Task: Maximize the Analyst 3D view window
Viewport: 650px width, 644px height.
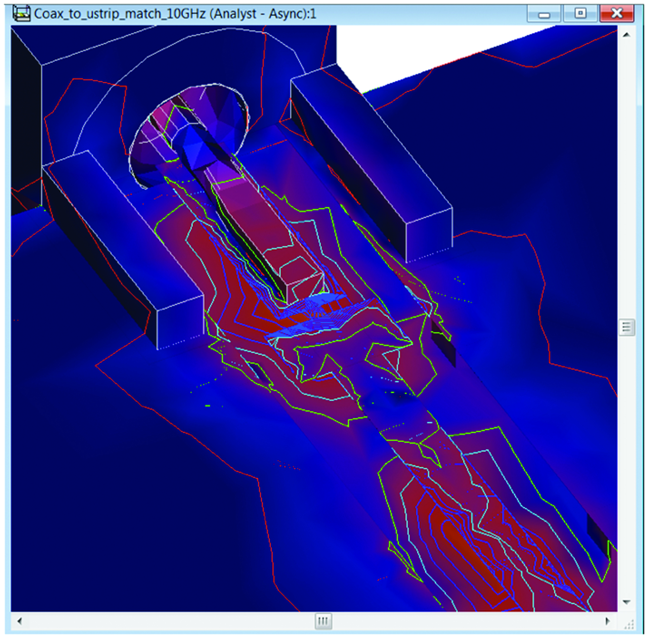Action: 580,13
